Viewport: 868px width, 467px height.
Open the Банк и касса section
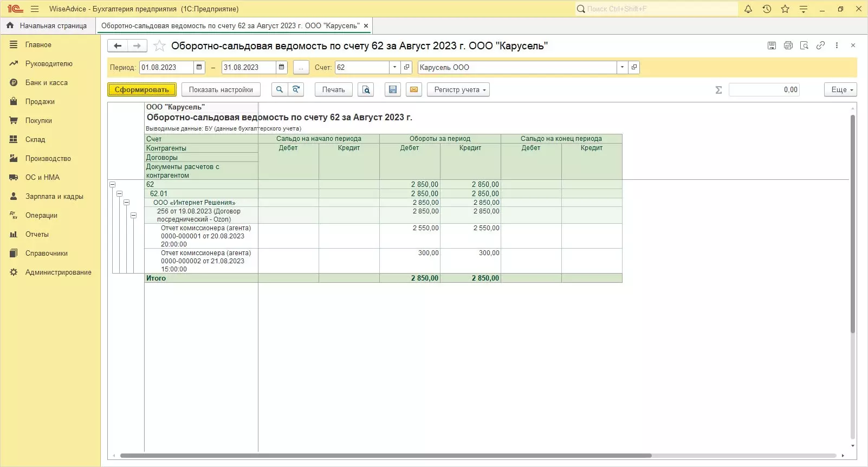click(x=47, y=82)
